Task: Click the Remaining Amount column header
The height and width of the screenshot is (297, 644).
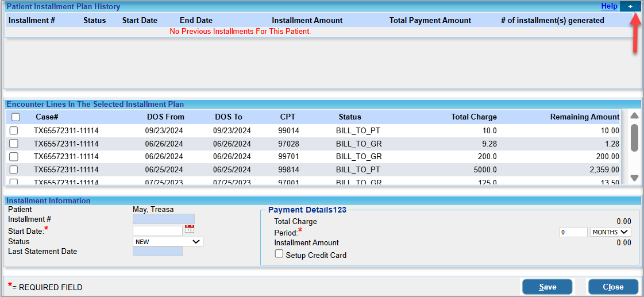Action: [x=584, y=117]
